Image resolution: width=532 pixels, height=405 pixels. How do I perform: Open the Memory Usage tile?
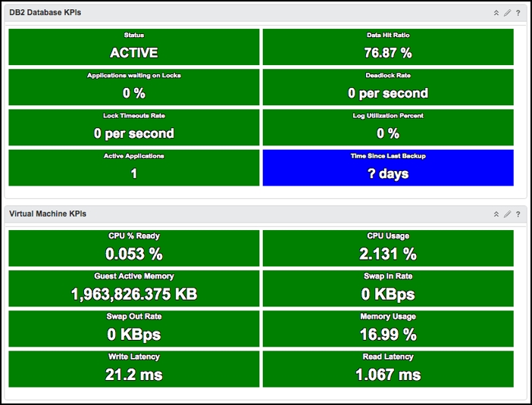point(388,329)
